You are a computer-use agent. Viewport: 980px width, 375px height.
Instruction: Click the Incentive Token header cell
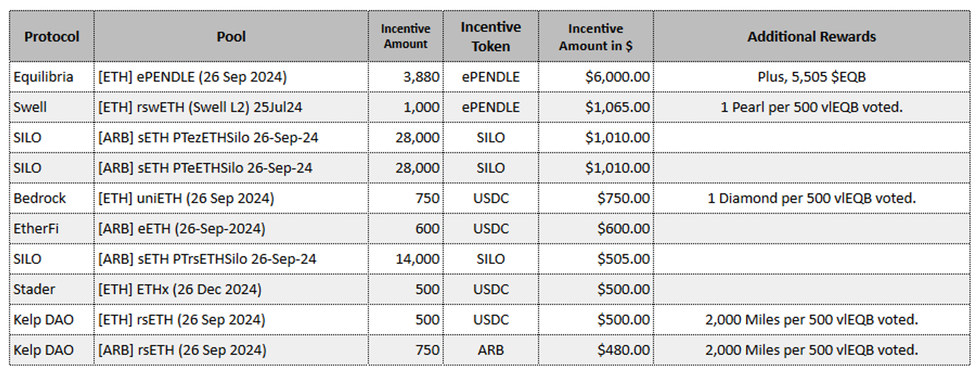coord(491,37)
